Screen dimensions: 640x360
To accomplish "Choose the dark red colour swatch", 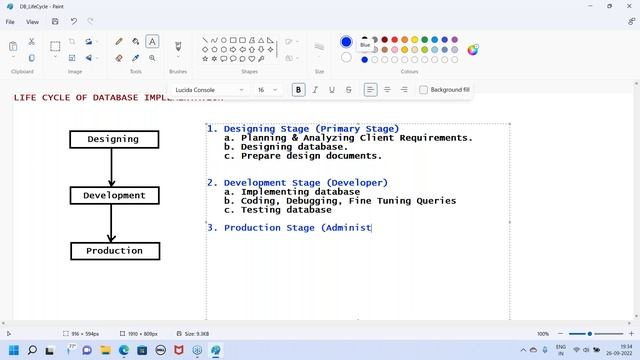I will (x=384, y=40).
